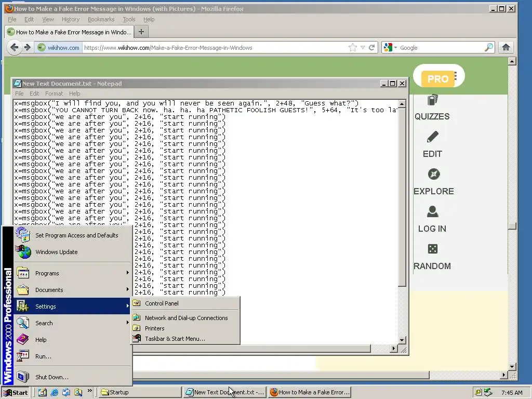Click the Explore compass icon

tap(434, 174)
